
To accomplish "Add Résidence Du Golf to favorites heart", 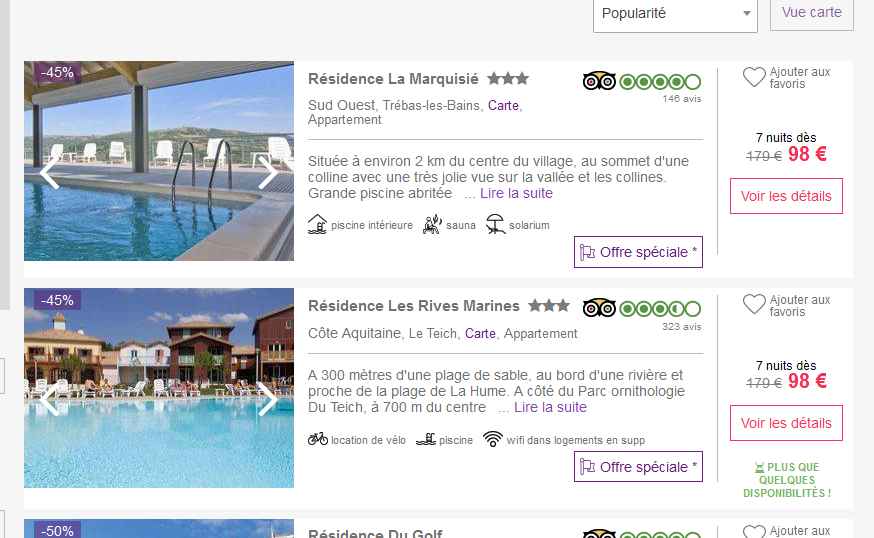I will point(754,532).
